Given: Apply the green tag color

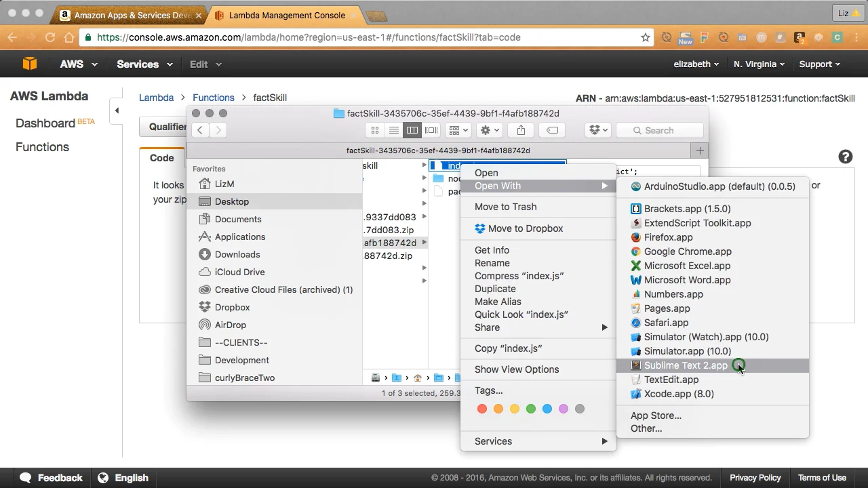Looking at the screenshot, I should click(531, 409).
